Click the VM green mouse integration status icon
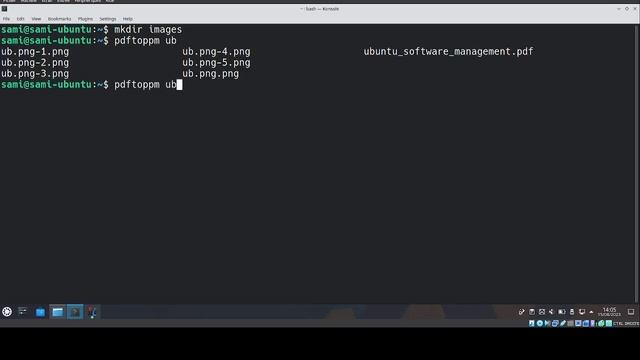 pyautogui.click(x=601, y=323)
